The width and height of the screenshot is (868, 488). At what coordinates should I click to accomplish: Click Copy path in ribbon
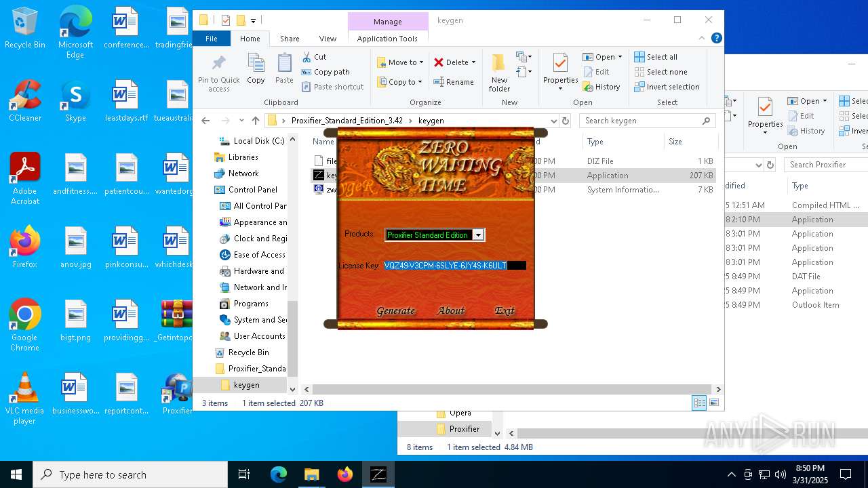point(325,72)
